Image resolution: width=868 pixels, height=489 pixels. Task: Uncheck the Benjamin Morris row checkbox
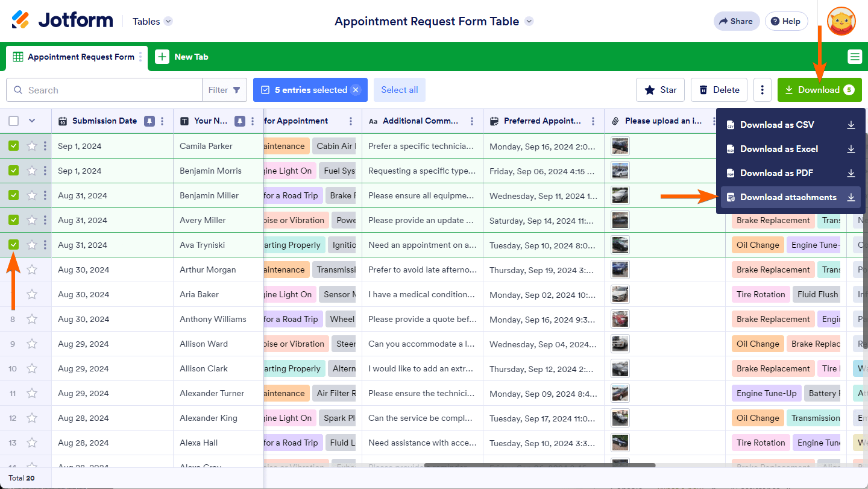pyautogui.click(x=14, y=171)
